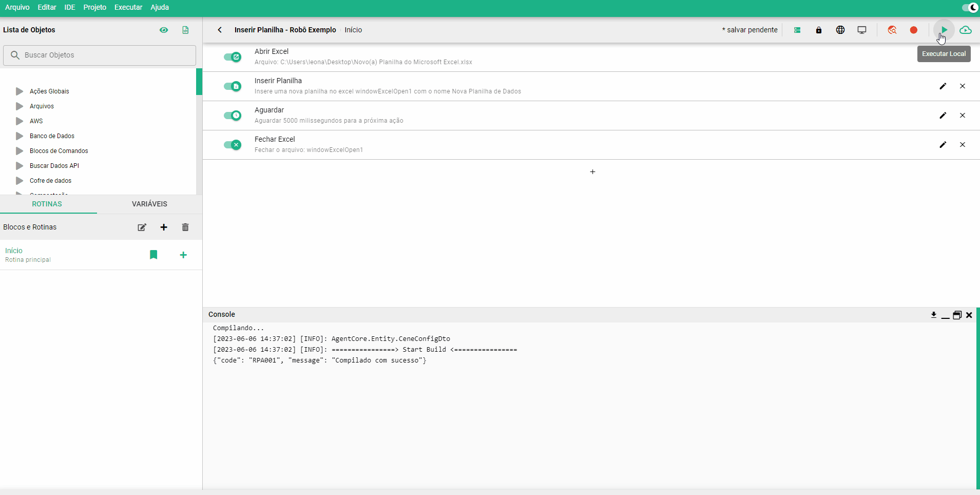Viewport: 980px width, 495px height.
Task: Disable the Aguardar action toggle
Action: pos(233,116)
